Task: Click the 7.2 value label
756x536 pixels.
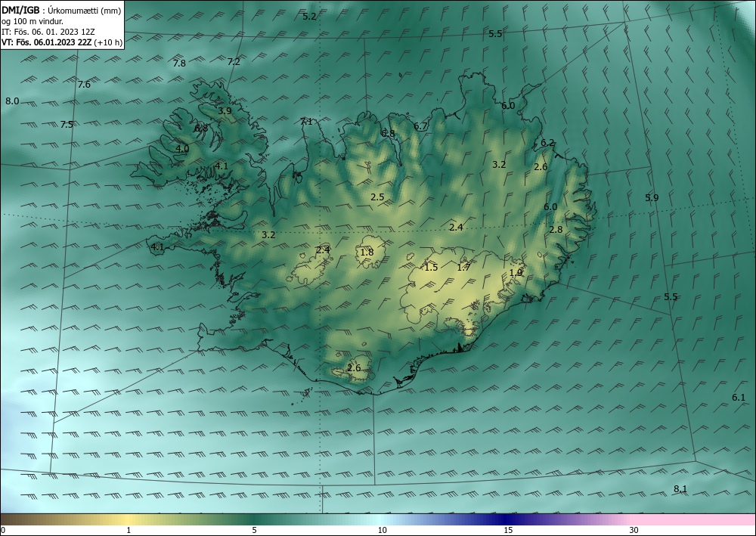Action: 234,62
